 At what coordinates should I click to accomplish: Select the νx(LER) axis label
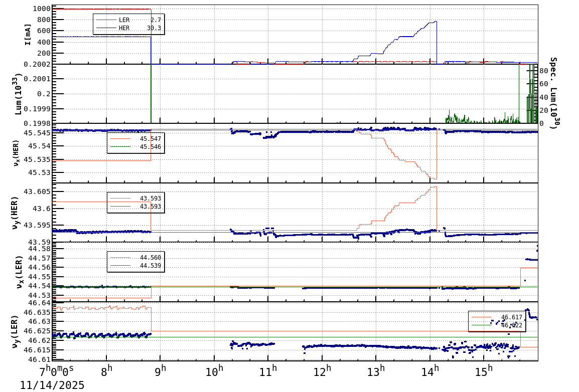(x=19, y=272)
